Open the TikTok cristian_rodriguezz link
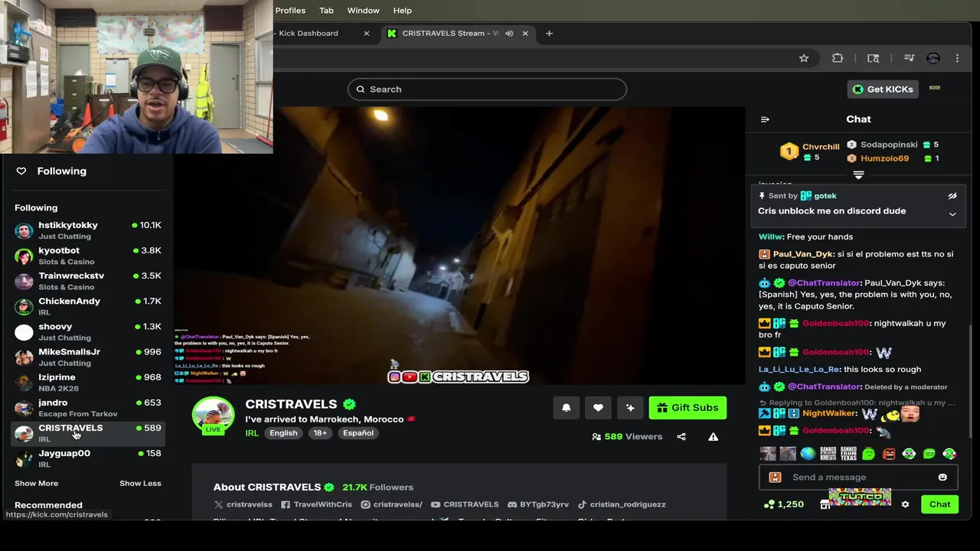Image resolution: width=980 pixels, height=551 pixels. pyautogui.click(x=622, y=504)
